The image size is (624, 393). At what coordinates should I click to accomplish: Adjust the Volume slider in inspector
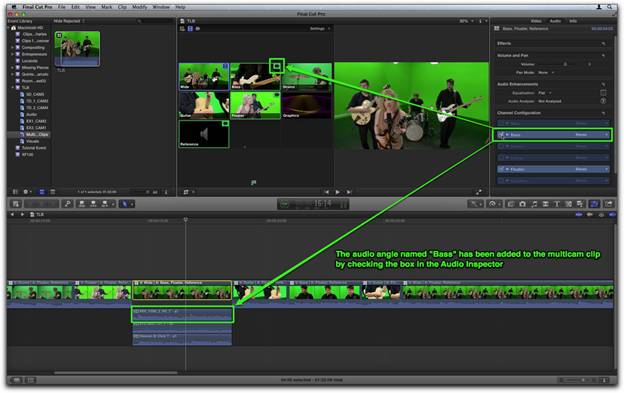click(x=565, y=64)
